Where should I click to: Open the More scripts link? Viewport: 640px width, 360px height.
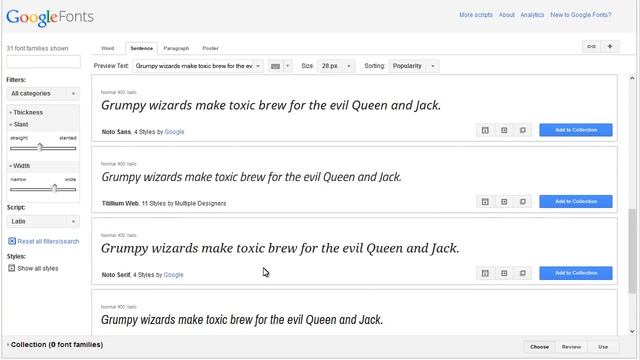(x=476, y=15)
